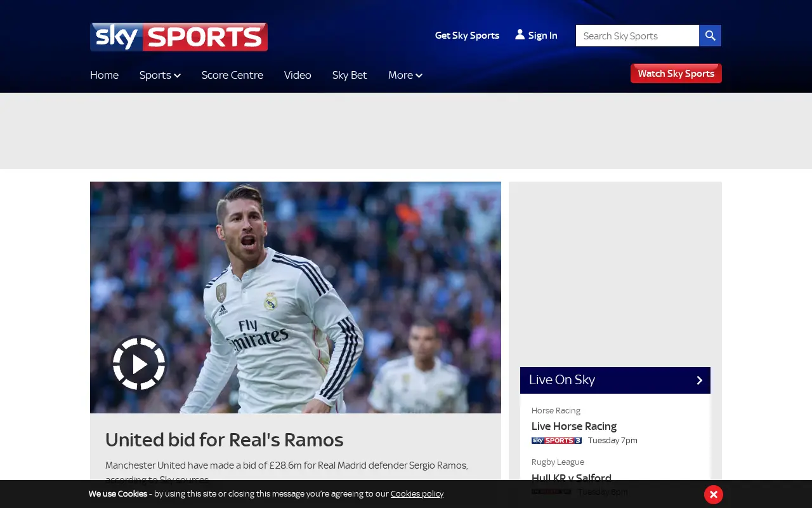Click the Horse Racing category label
The height and width of the screenshot is (508, 812).
click(556, 411)
